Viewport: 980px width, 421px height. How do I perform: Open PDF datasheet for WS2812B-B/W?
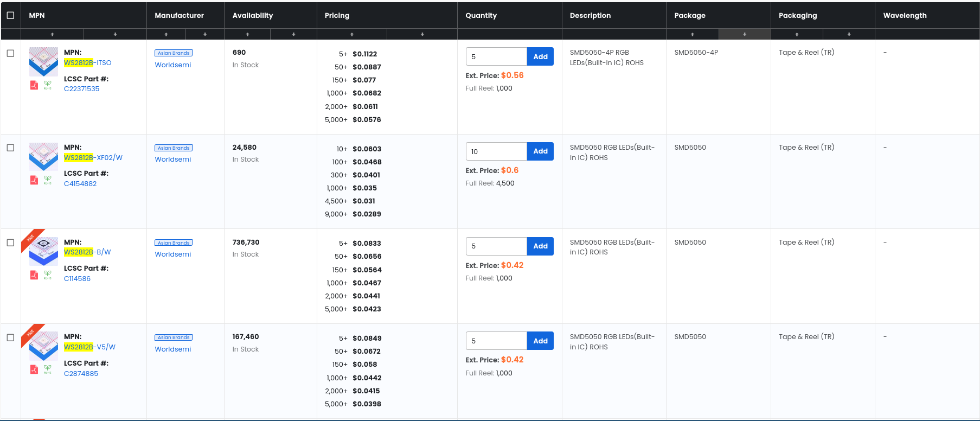click(34, 275)
